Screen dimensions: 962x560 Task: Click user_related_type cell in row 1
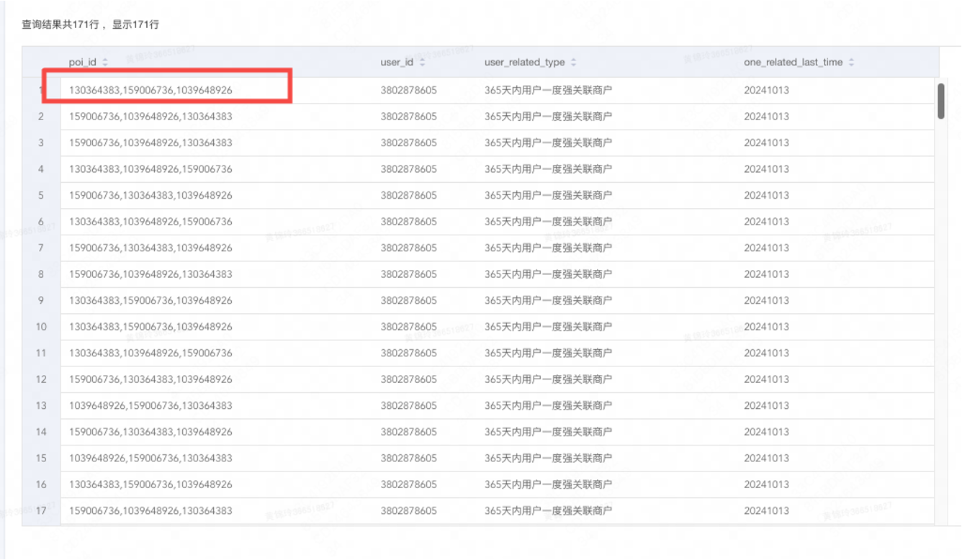pos(548,90)
